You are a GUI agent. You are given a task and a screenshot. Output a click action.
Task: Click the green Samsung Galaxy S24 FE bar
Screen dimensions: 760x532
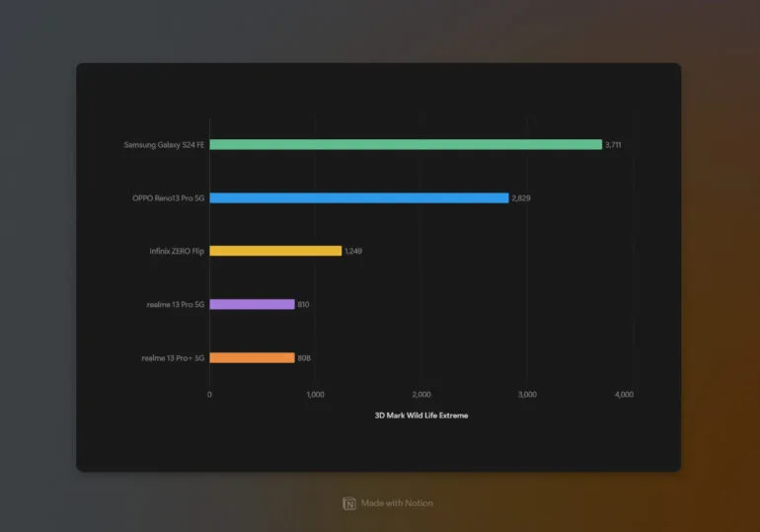(406, 144)
